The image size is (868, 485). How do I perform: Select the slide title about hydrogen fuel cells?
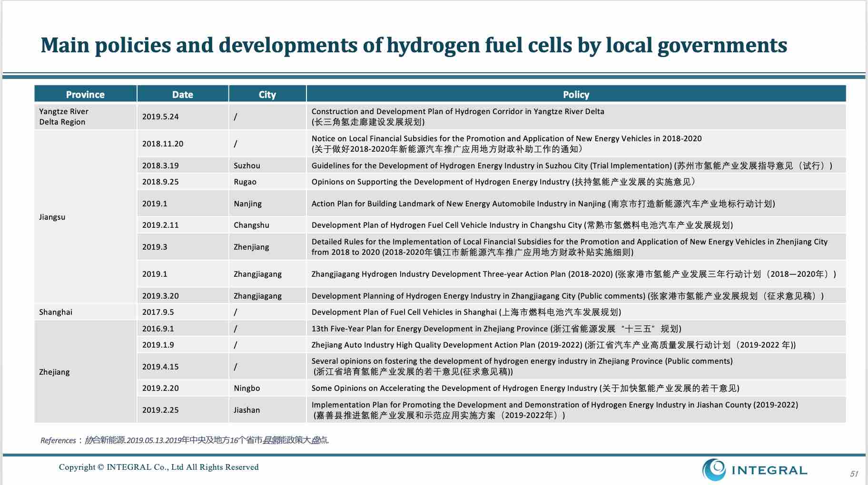(x=414, y=45)
